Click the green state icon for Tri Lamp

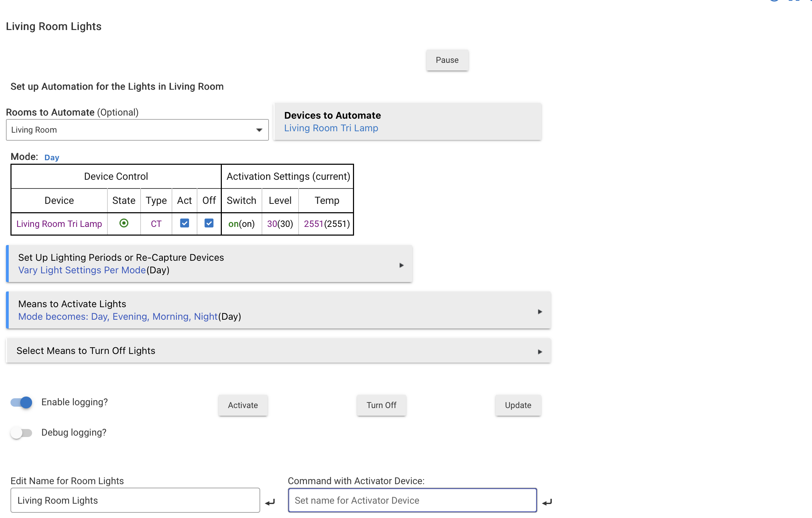pos(124,223)
